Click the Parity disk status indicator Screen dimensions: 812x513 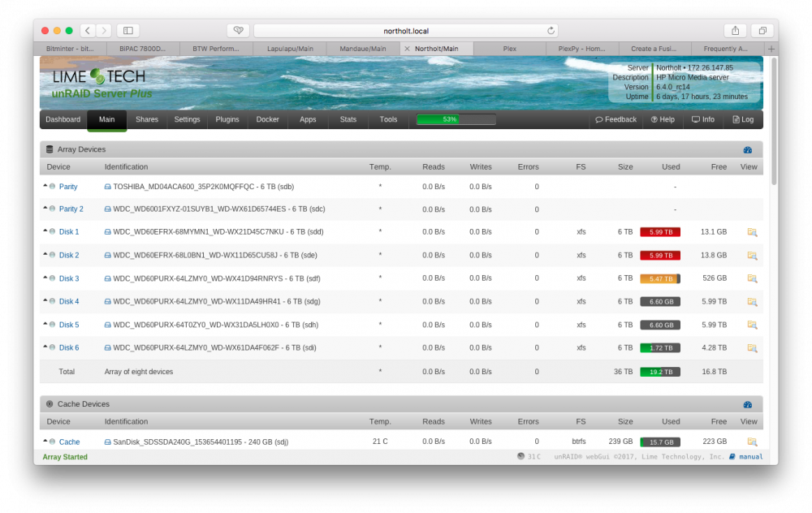52,187
